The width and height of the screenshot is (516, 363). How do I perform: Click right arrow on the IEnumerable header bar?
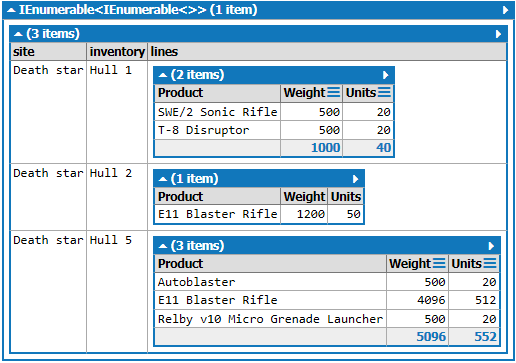(505, 10)
